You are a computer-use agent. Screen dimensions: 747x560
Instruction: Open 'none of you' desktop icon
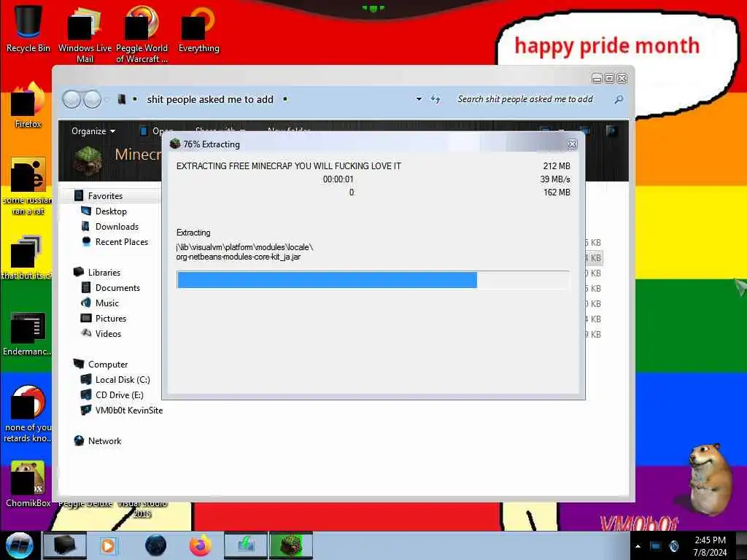pyautogui.click(x=27, y=413)
